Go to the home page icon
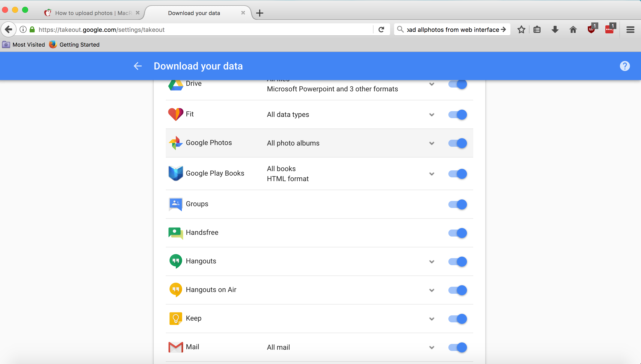The width and height of the screenshot is (641, 364). 573,30
